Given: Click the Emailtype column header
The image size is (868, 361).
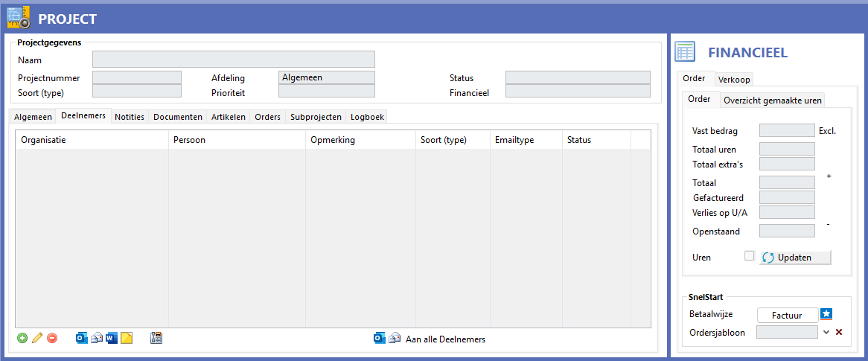Looking at the screenshot, I should pyautogui.click(x=526, y=140).
